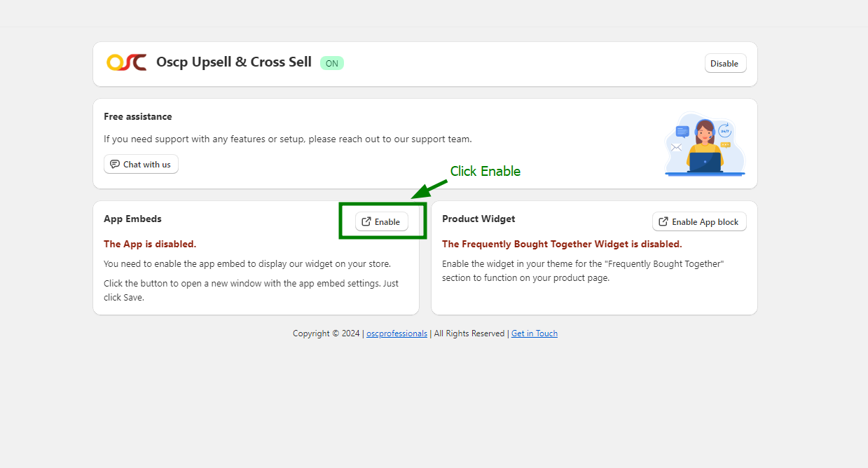Click the external-link icon on Enable App block
The width and height of the screenshot is (868, 468).
(x=663, y=221)
